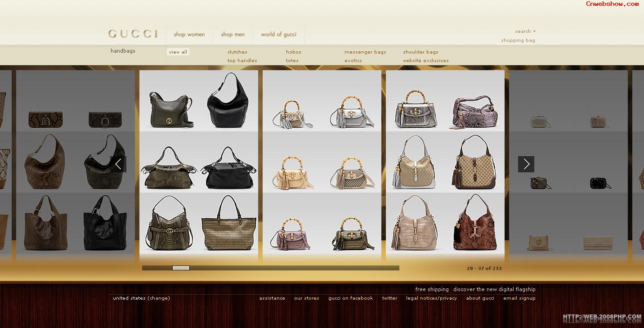The height and width of the screenshot is (328, 644).
Task: Open the beige leather bamboo handle bag
Action: [293, 172]
